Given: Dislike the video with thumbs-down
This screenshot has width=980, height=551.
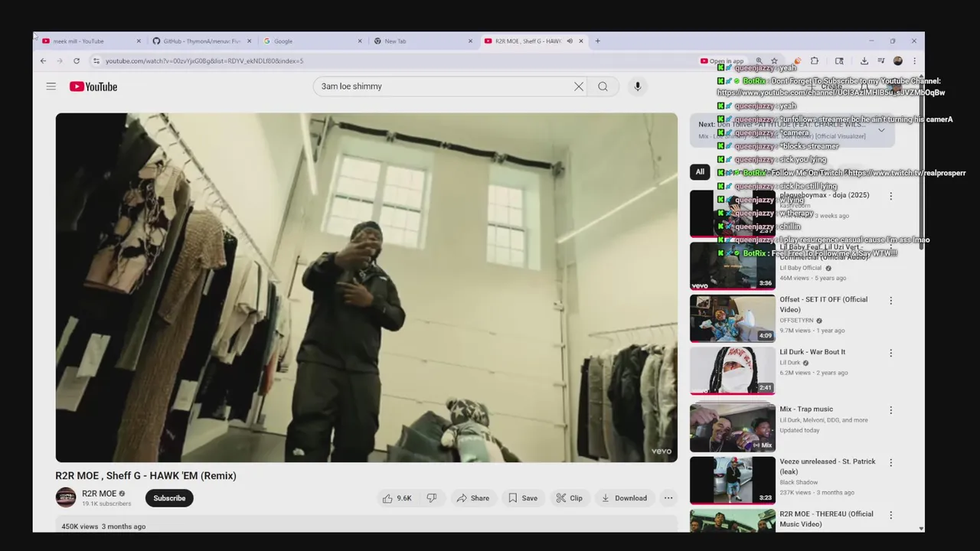Looking at the screenshot, I should coord(432,498).
